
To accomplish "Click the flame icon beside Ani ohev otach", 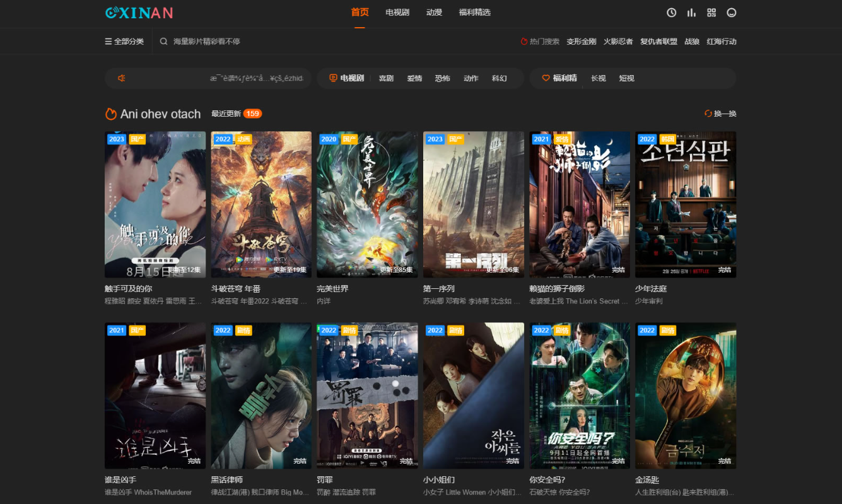I will tap(111, 114).
